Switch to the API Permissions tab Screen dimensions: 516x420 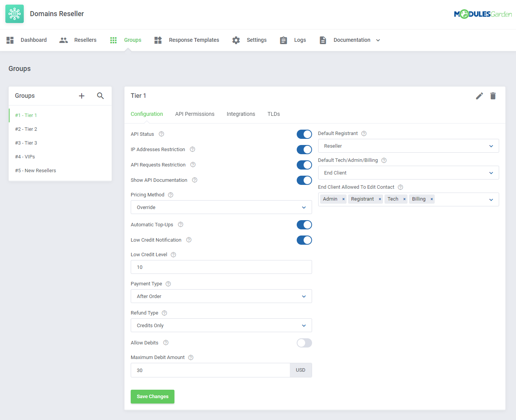(x=195, y=114)
